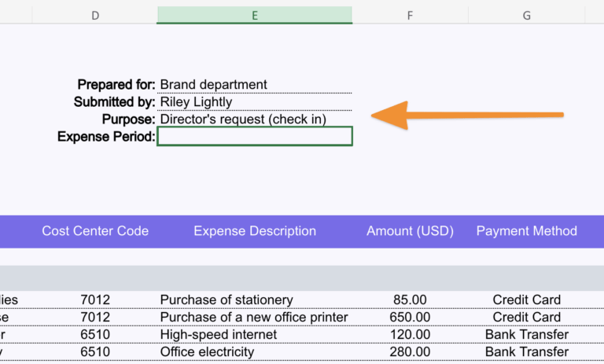This screenshot has width=604, height=364.
Task: Click the 'Expense Description' table header
Action: coord(255,231)
